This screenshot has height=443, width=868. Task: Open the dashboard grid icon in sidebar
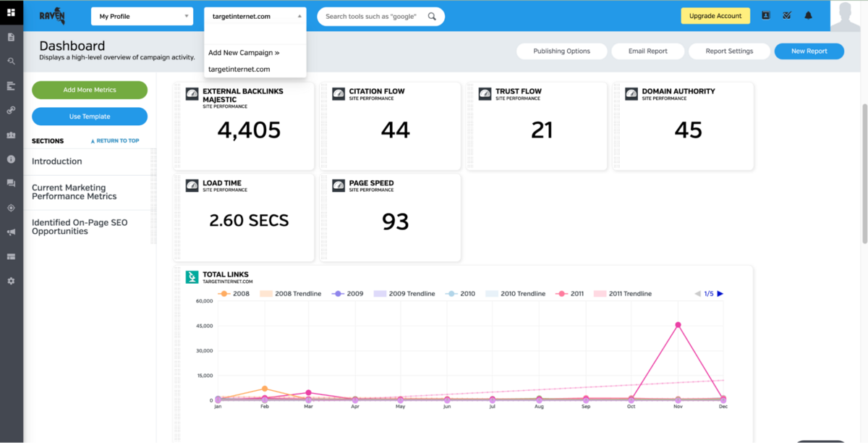point(11,12)
